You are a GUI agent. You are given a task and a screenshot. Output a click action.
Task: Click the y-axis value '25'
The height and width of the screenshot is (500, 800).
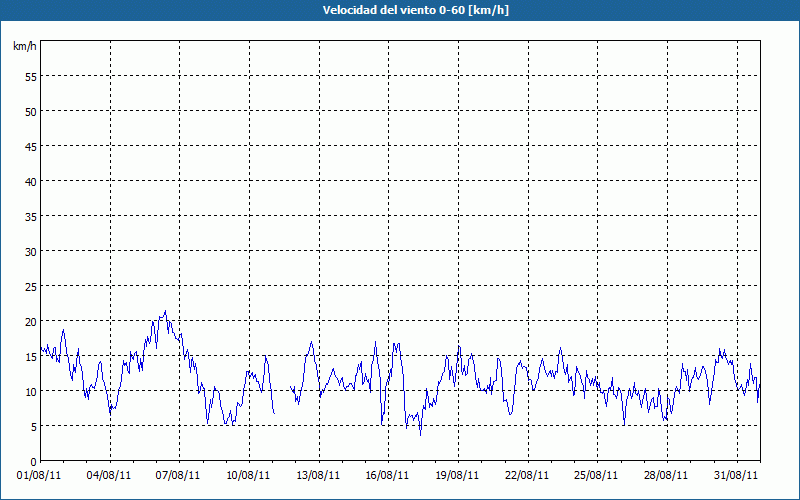click(31, 287)
